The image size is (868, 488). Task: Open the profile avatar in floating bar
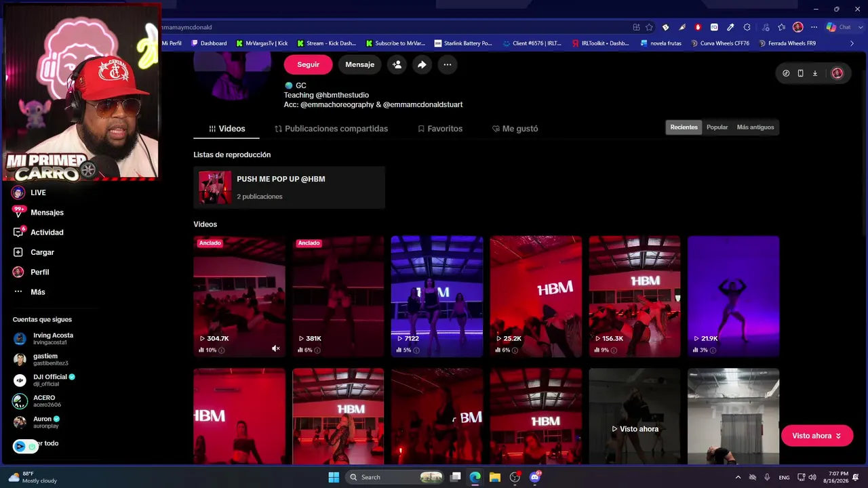[837, 73]
